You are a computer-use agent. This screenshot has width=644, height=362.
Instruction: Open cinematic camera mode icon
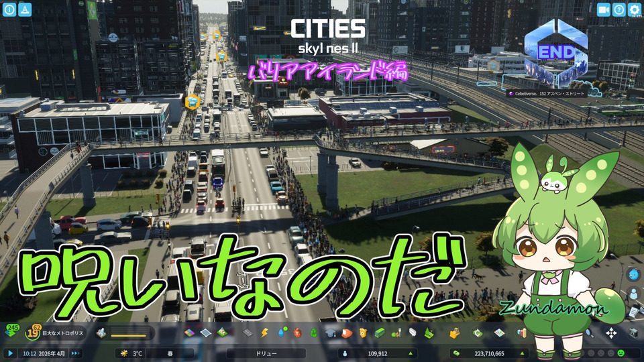[603, 9]
